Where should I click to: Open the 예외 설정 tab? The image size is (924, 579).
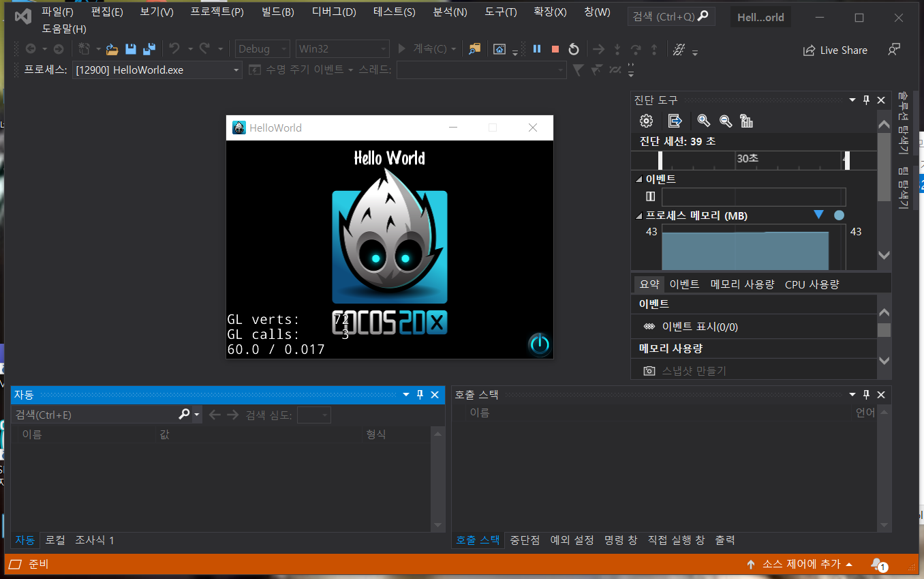(x=572, y=540)
